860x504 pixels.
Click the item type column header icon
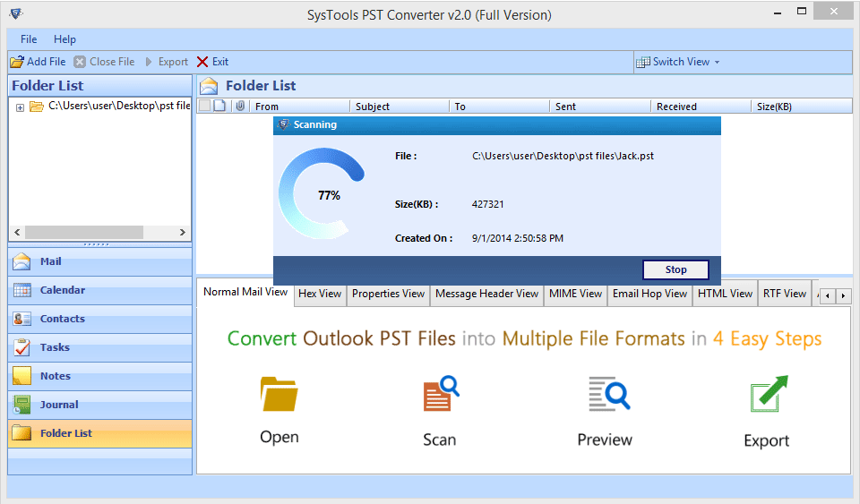click(219, 106)
